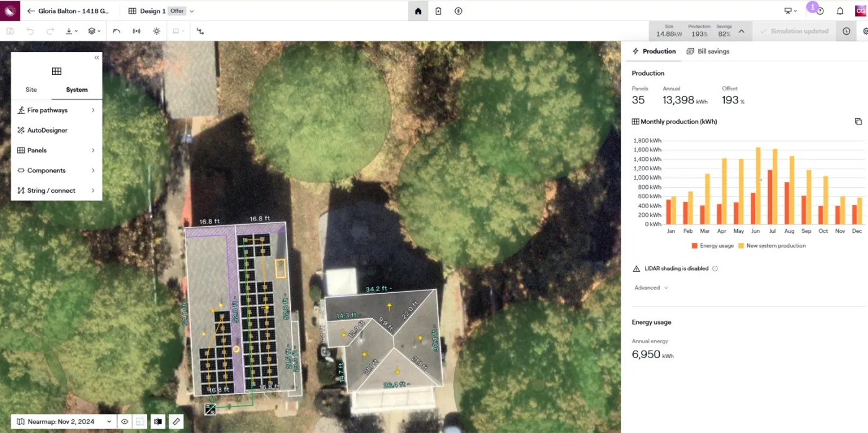Open the Fire pathways submenu
868x433 pixels.
[56, 110]
